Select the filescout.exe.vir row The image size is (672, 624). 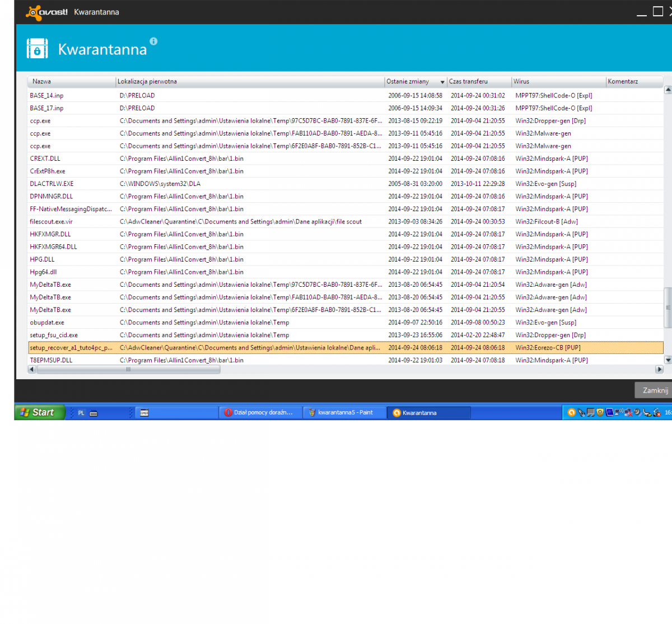(346, 222)
